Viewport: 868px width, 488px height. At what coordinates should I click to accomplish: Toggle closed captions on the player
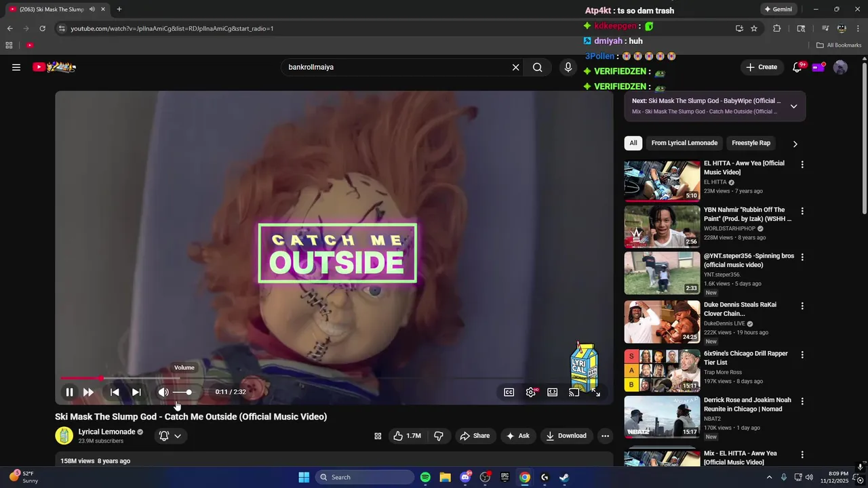[x=509, y=392]
